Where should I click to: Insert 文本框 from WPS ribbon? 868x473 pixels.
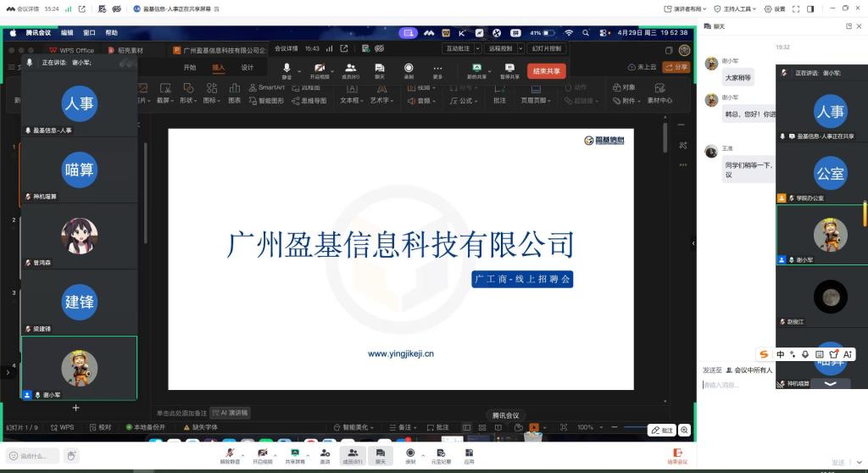(x=352, y=94)
